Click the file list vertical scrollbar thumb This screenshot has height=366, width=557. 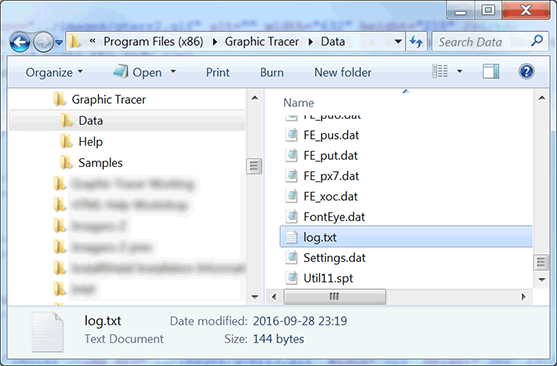[541, 263]
